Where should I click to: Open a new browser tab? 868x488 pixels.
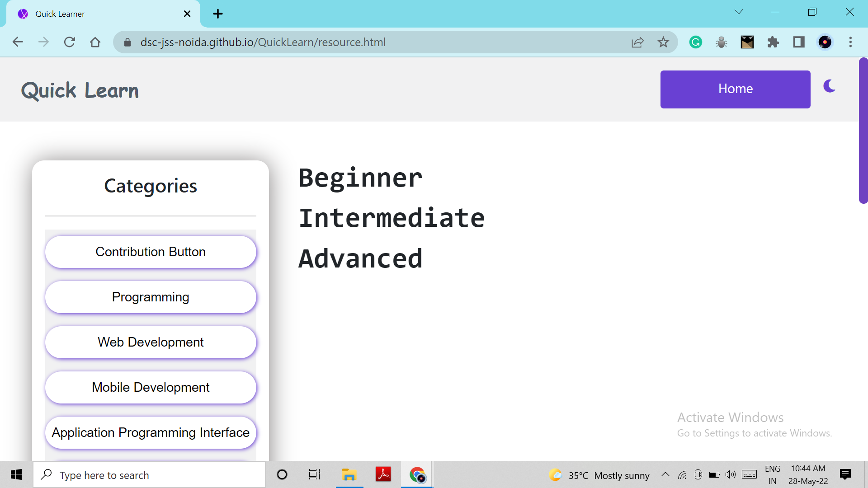218,14
